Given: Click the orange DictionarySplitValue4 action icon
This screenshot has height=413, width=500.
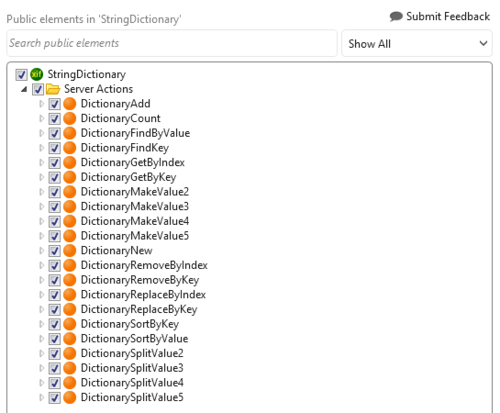Looking at the screenshot, I should tap(70, 382).
